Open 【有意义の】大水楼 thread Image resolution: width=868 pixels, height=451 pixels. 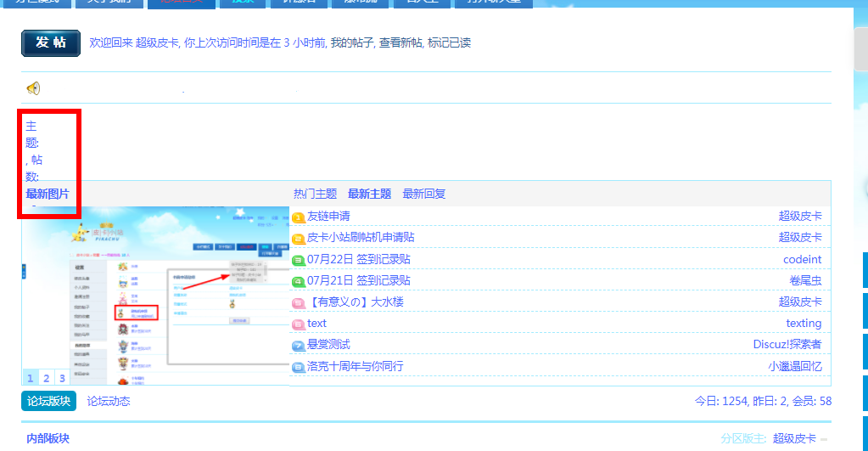pyautogui.click(x=356, y=302)
